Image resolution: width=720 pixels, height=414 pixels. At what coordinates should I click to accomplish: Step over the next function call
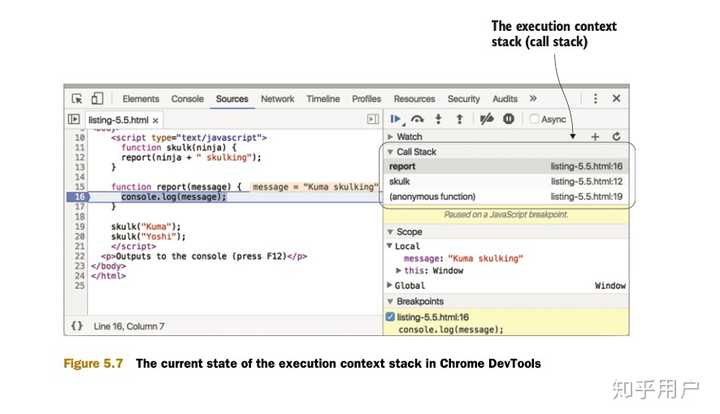[417, 119]
